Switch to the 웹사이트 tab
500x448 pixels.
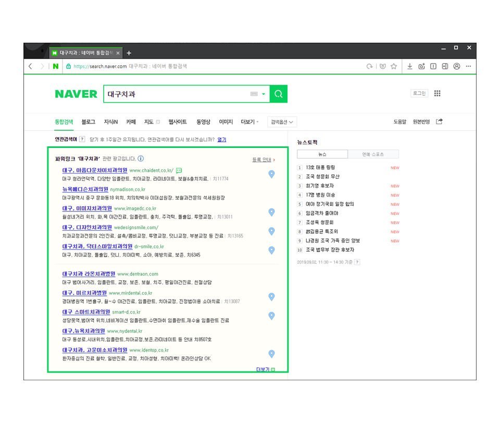pyautogui.click(x=178, y=122)
